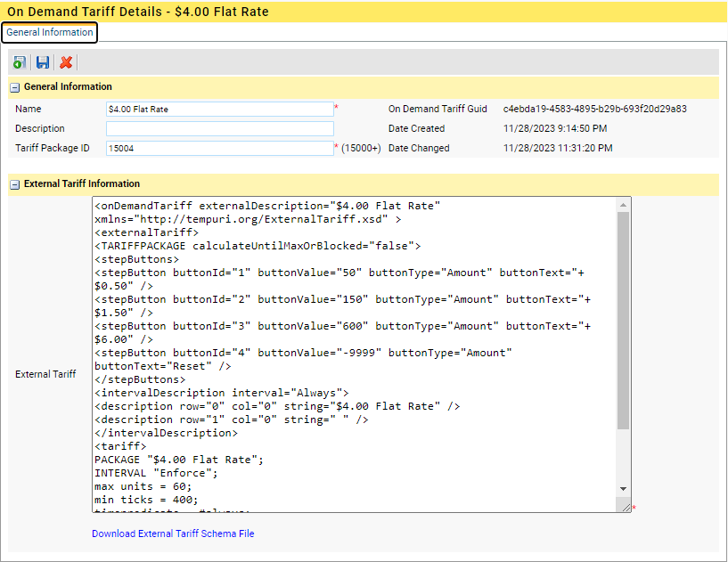Click the save and return toolbar icon
This screenshot has width=728, height=562.
tap(20, 62)
